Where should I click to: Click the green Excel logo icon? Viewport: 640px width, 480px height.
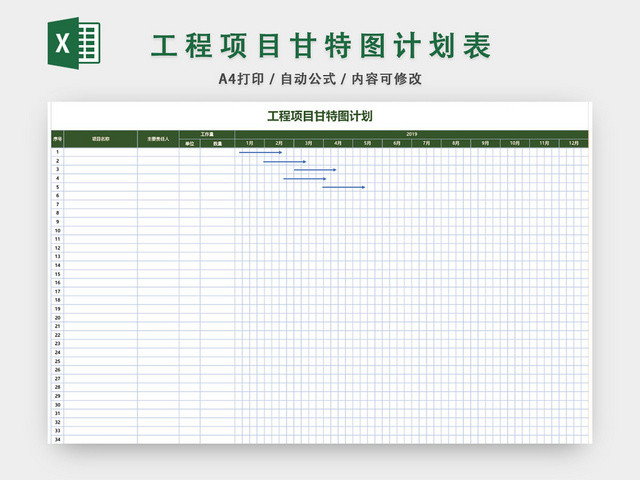click(x=74, y=43)
